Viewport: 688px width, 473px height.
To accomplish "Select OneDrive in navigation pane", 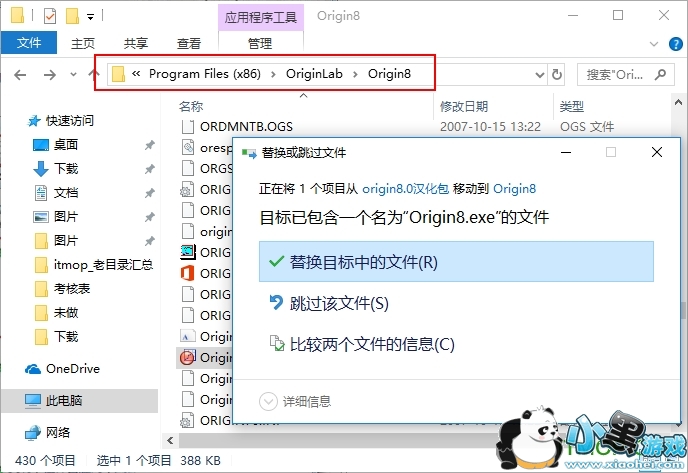I will click(x=62, y=369).
